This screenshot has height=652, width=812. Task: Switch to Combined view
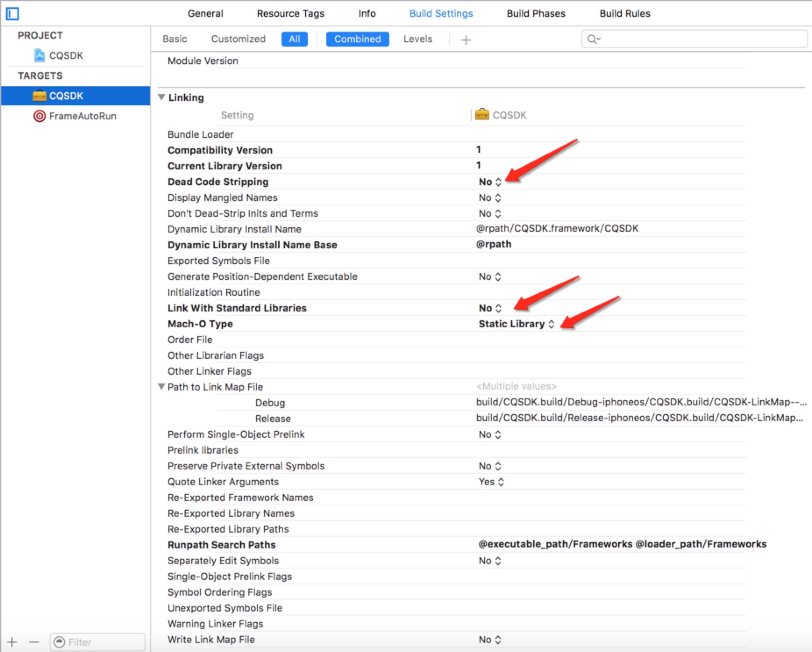pos(357,39)
